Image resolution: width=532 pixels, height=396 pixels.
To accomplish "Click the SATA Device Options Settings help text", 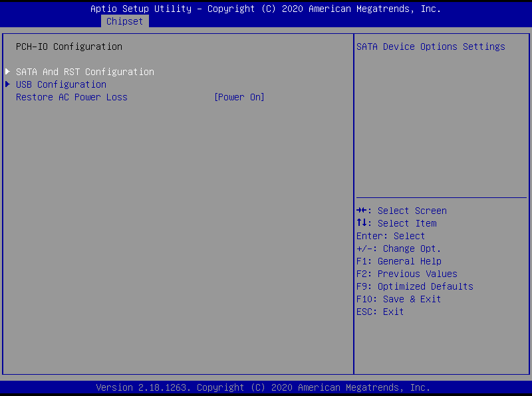I will point(431,47).
